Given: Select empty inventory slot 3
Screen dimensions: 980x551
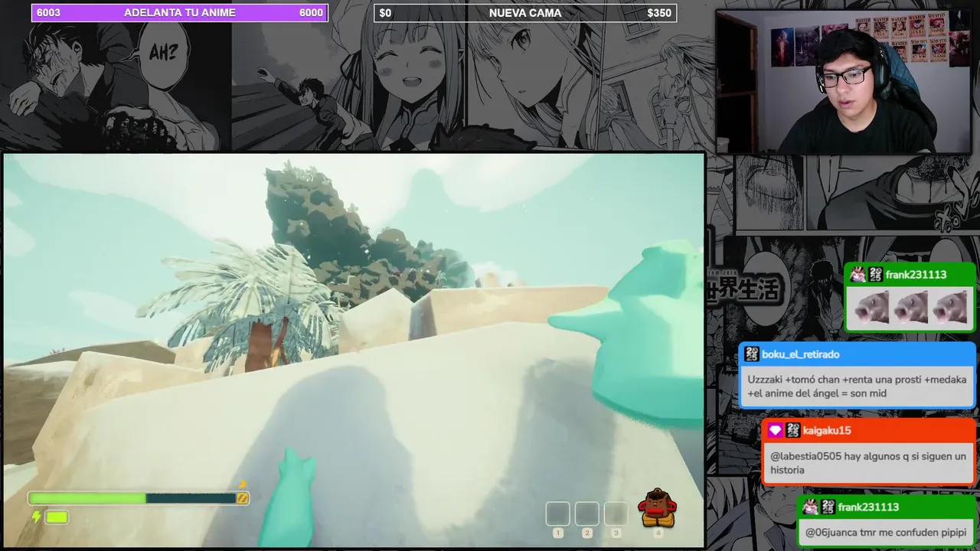Looking at the screenshot, I should (616, 514).
